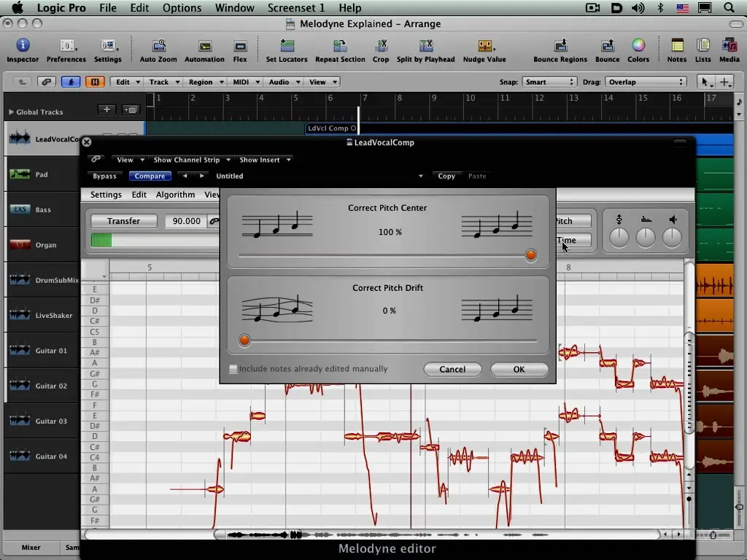Open the arrange Edit dropdown menu
This screenshot has width=747, height=560.
coord(126,82)
